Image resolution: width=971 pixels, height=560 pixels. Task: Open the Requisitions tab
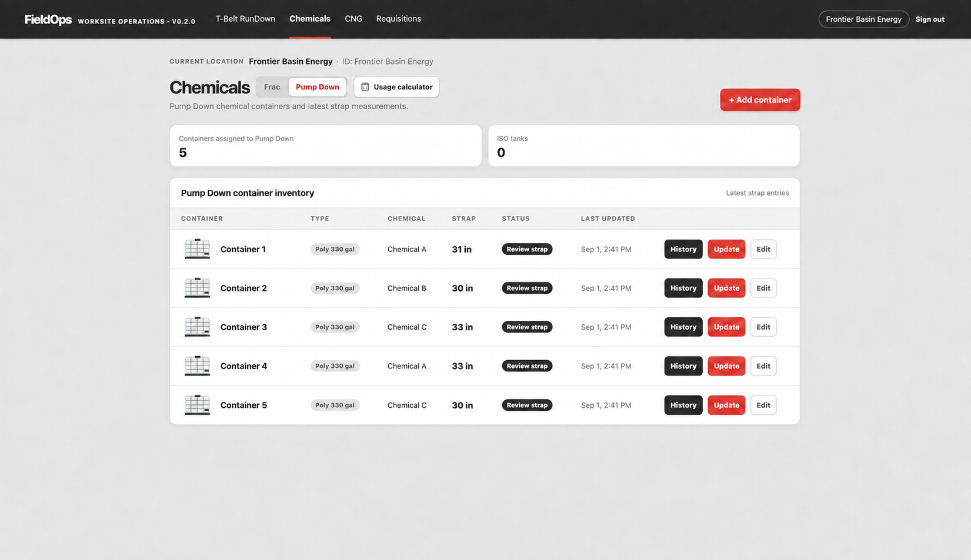[x=399, y=19]
